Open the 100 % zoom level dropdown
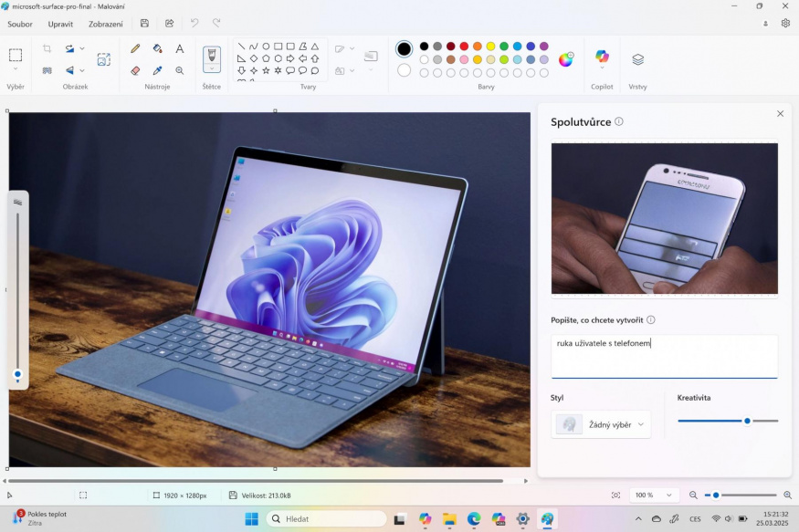This screenshot has width=799, height=532. [x=655, y=495]
